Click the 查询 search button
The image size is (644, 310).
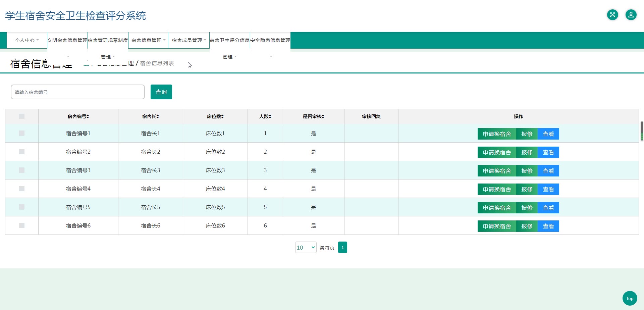(161, 92)
